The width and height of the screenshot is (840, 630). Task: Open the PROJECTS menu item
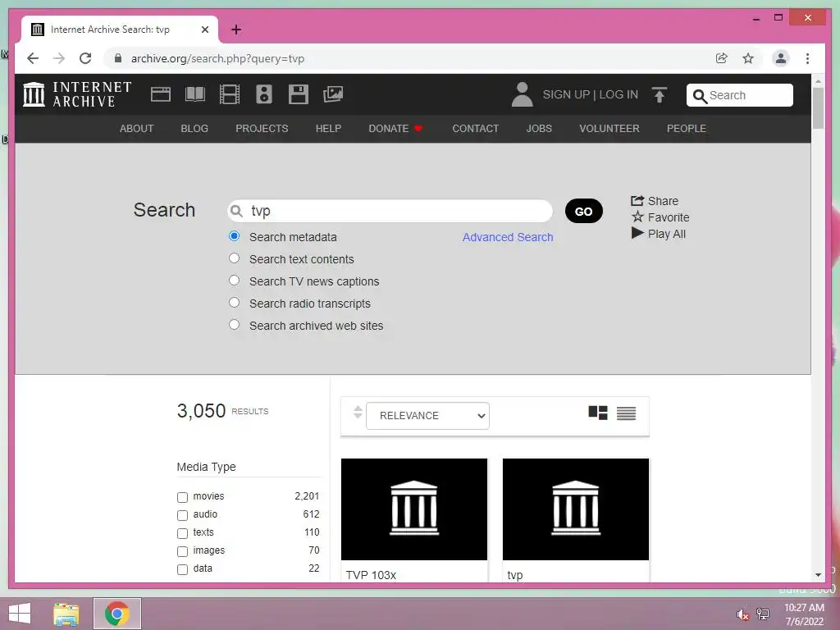[x=262, y=129]
